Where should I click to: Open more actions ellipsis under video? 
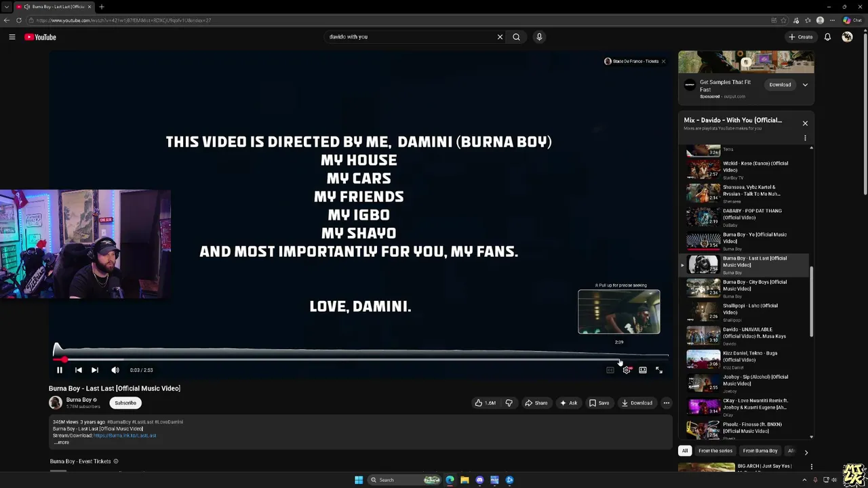666,403
